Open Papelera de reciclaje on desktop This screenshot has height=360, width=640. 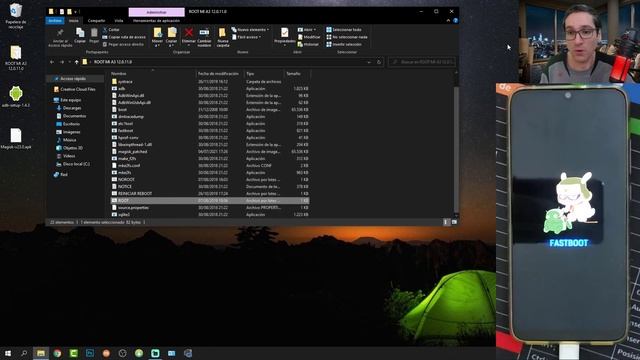(16, 16)
